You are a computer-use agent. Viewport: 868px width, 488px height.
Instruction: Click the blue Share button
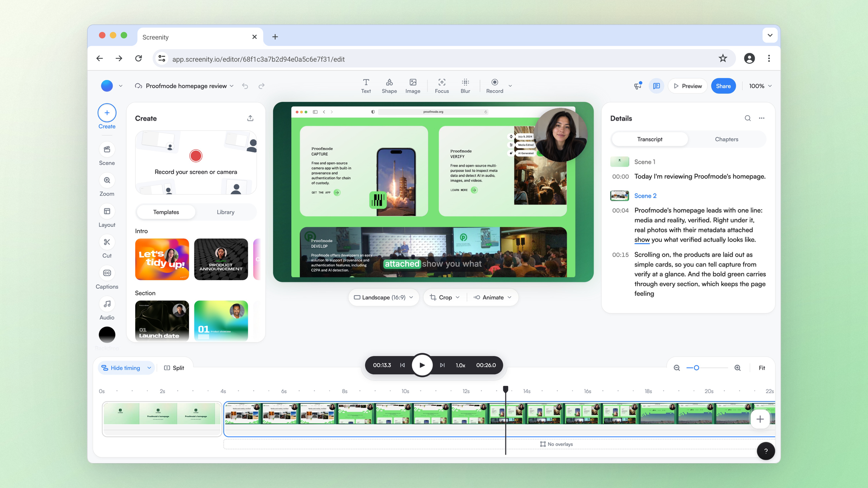(x=723, y=86)
